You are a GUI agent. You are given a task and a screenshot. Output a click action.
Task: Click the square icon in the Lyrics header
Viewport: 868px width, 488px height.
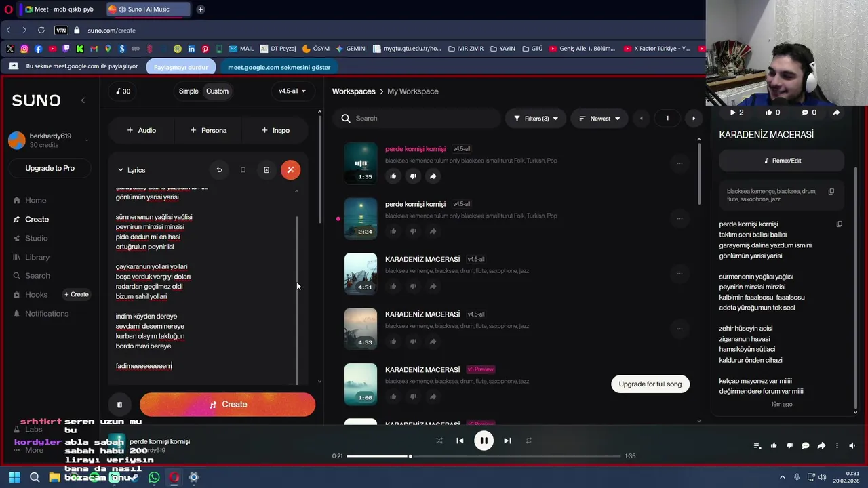pos(243,169)
